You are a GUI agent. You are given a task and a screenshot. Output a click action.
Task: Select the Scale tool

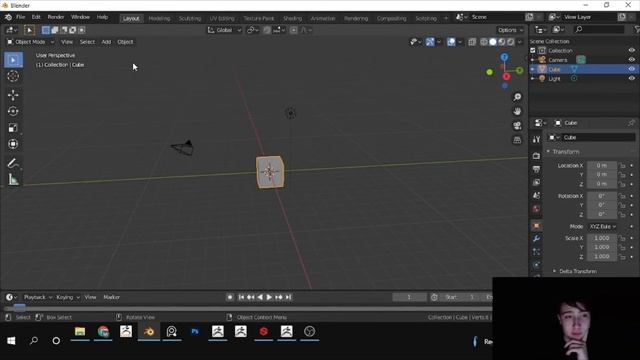pos(13,127)
